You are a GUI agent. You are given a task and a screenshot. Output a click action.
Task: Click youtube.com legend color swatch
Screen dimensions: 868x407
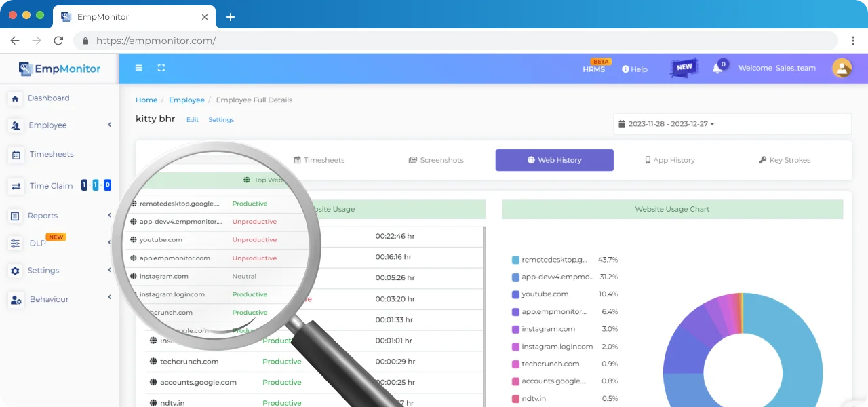[x=515, y=294]
